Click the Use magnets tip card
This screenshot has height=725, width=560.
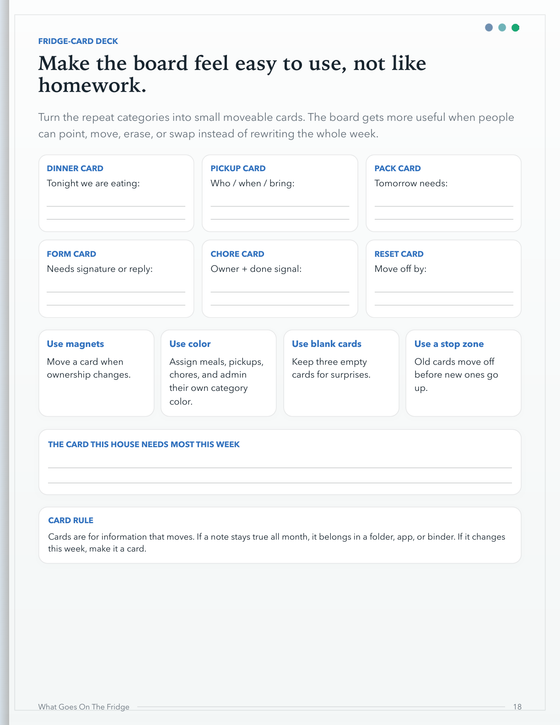(96, 373)
